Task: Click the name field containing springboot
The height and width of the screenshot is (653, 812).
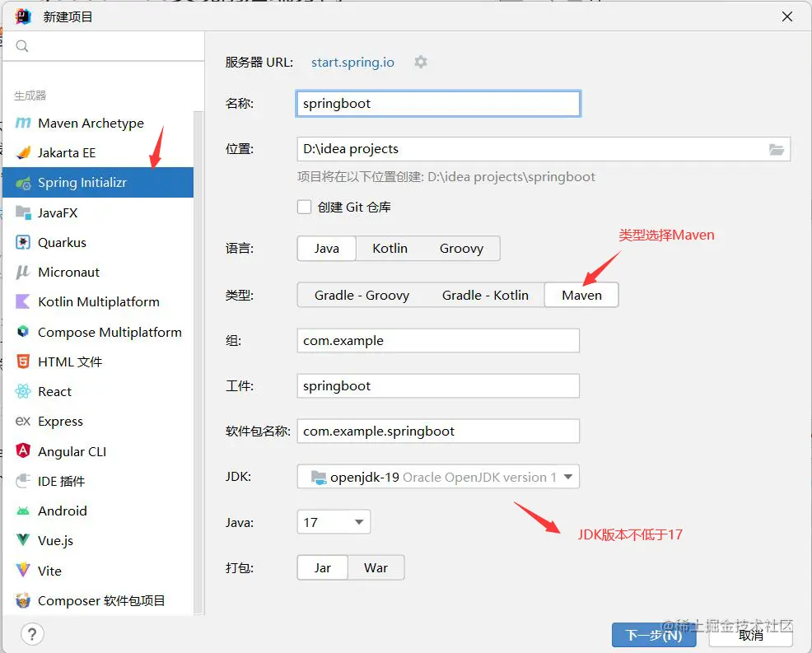Action: [438, 104]
